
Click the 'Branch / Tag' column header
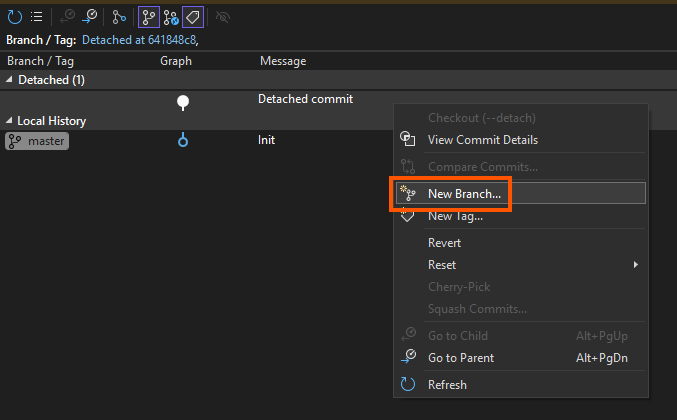coord(41,61)
